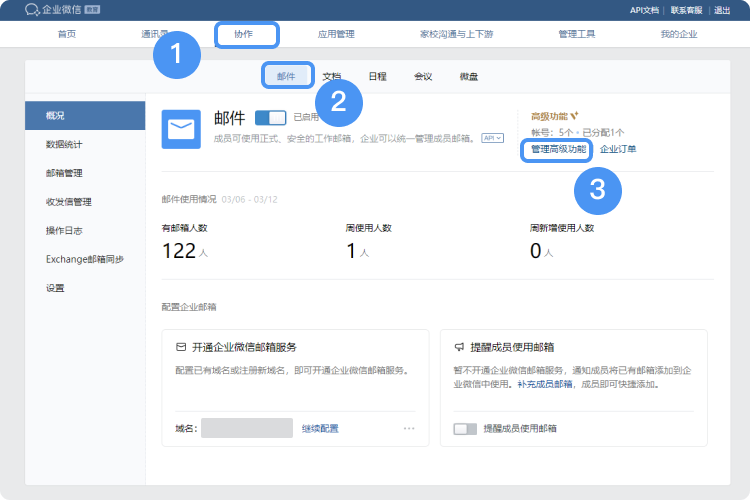Viewport: 750px width, 500px height.
Task: Select the 网盘 sub-tab
Action: (x=468, y=76)
